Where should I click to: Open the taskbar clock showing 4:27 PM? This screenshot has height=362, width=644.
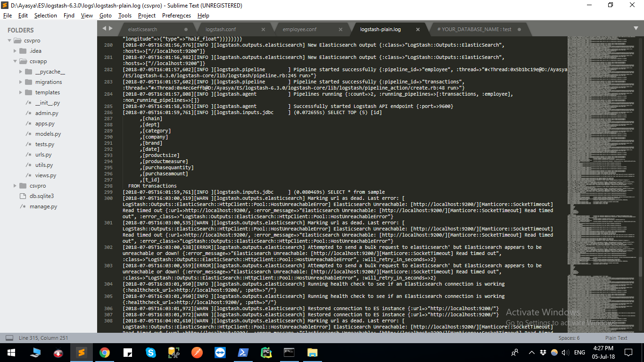point(604,352)
